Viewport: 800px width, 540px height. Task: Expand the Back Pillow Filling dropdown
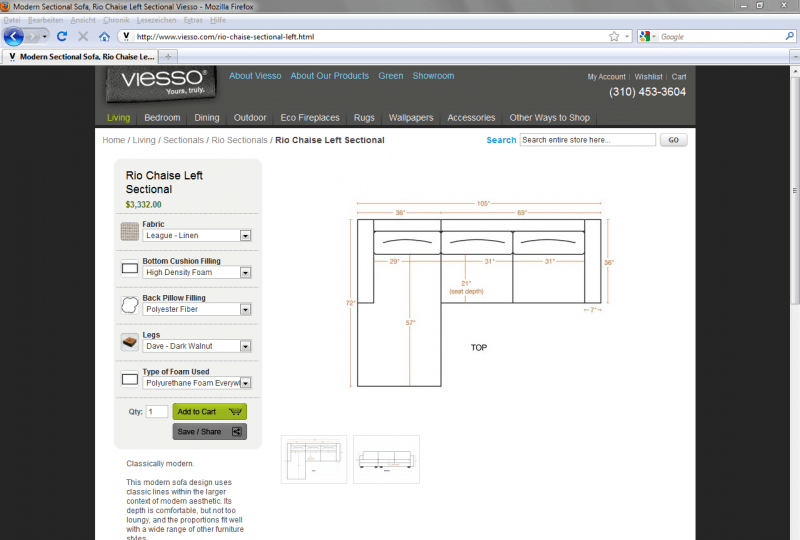click(245, 309)
